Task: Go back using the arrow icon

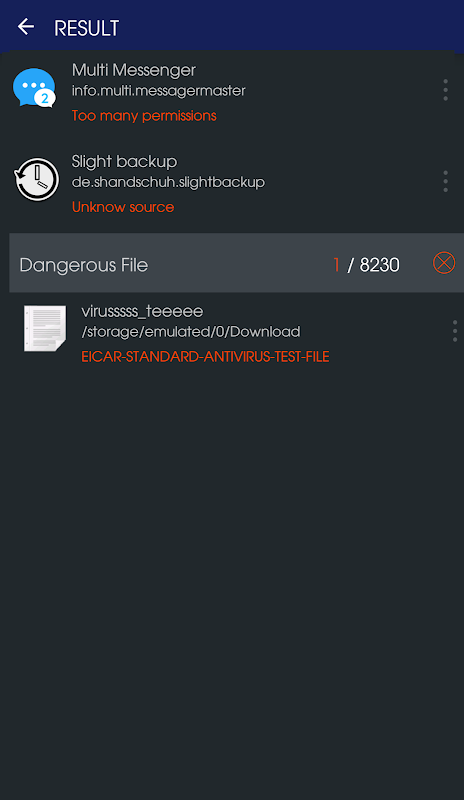Action: [x=26, y=27]
